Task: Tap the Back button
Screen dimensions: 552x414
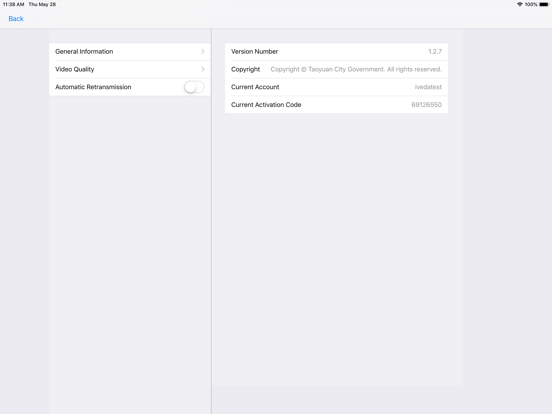Action: tap(16, 19)
